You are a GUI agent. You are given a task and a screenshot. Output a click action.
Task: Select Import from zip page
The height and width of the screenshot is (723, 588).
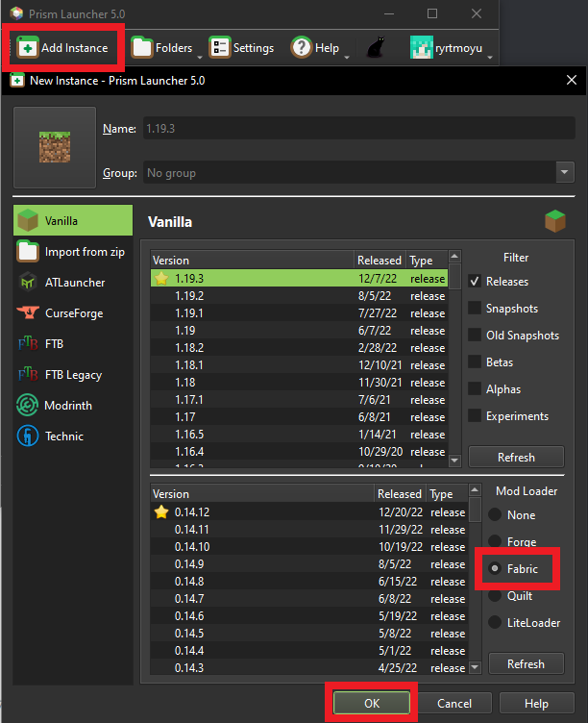(x=73, y=252)
